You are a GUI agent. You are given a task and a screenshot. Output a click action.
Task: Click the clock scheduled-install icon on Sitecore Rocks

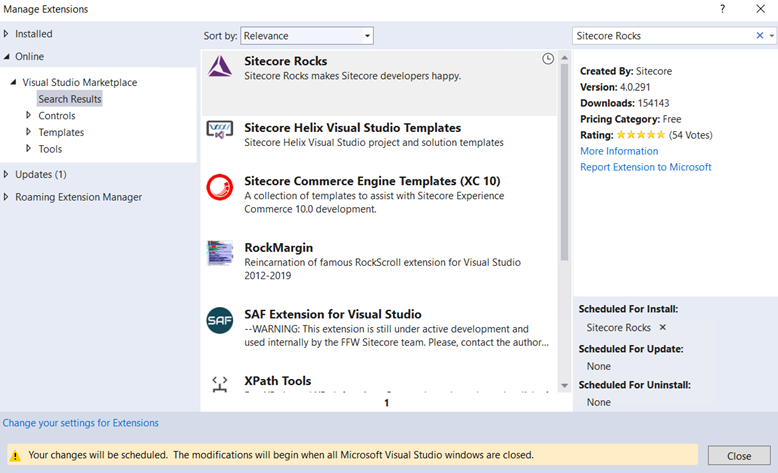tap(548, 59)
